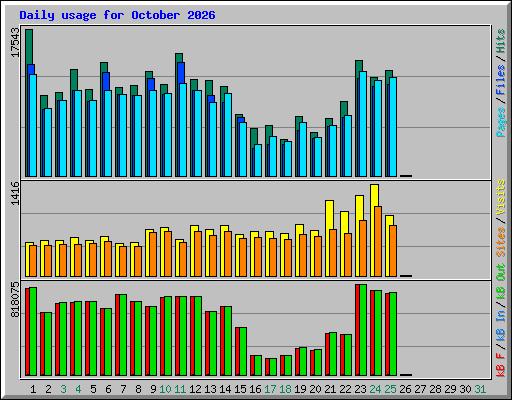Viewport: 512px width, 400px height.
Task: Click day 2 on the x-axis
Action: coord(48,389)
